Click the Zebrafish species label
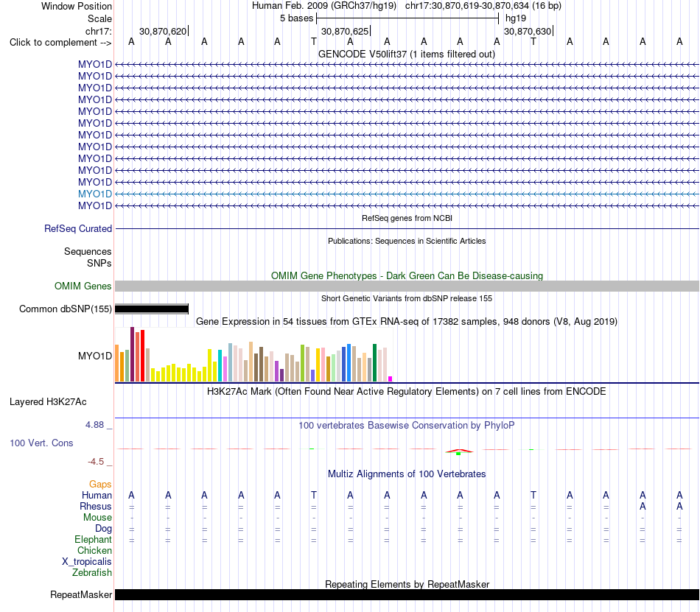Viewport: 700px width, 612px height. click(x=92, y=572)
